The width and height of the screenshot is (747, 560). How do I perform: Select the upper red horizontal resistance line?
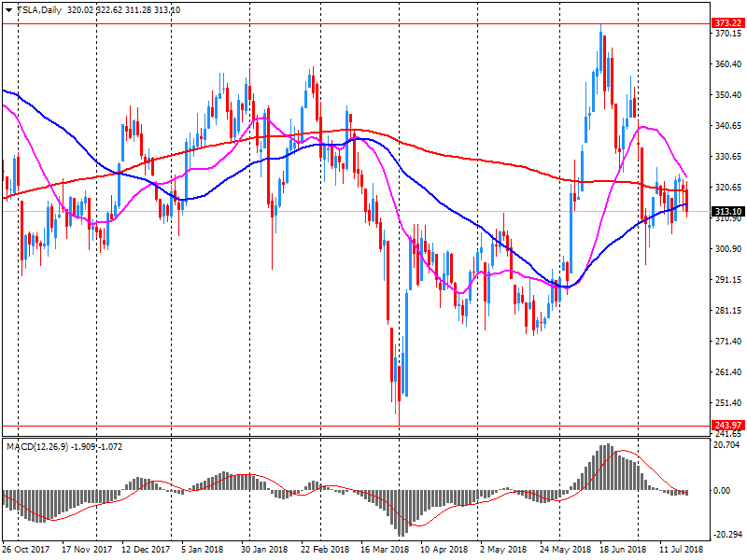coord(355,23)
